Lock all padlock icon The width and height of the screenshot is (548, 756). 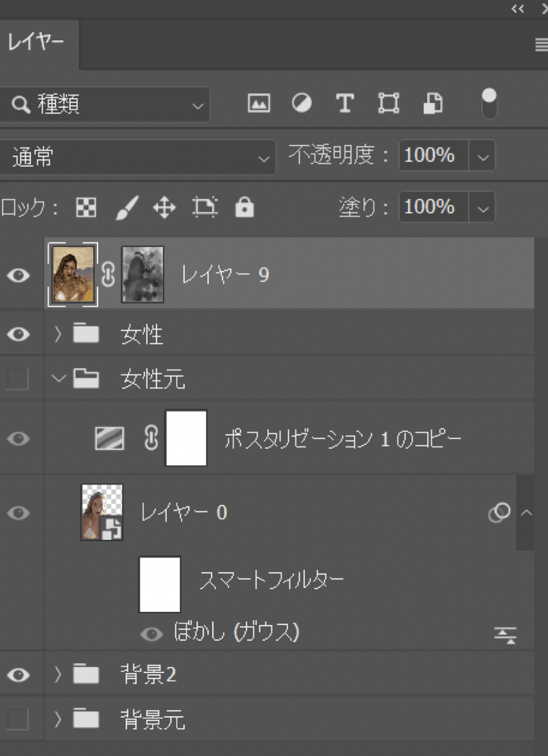[x=244, y=208]
